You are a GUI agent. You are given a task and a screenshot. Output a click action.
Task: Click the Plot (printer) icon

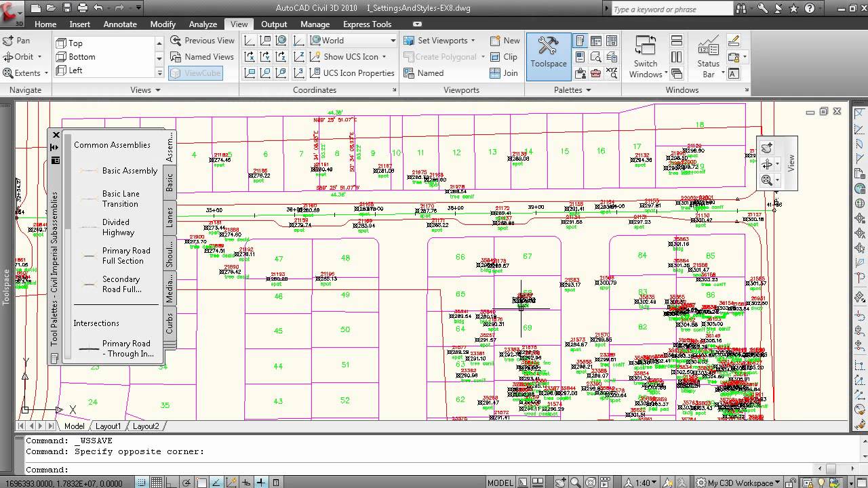(x=83, y=8)
